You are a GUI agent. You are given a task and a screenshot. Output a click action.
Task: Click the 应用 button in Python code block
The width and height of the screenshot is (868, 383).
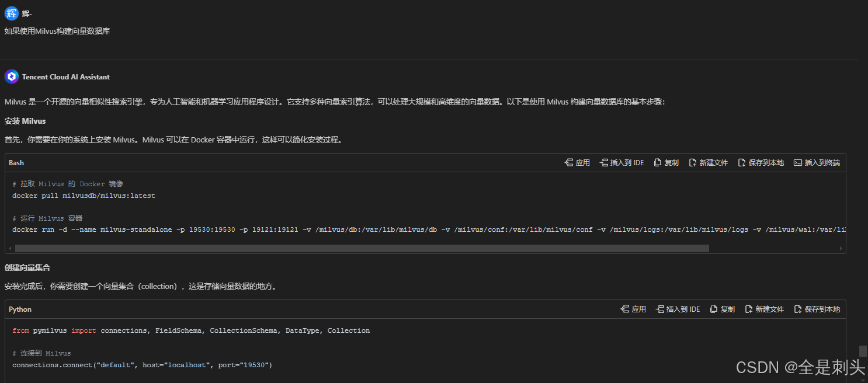click(x=633, y=309)
